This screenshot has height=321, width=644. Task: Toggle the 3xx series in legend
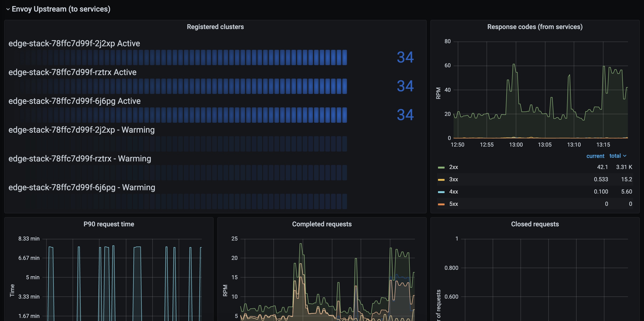(x=454, y=179)
